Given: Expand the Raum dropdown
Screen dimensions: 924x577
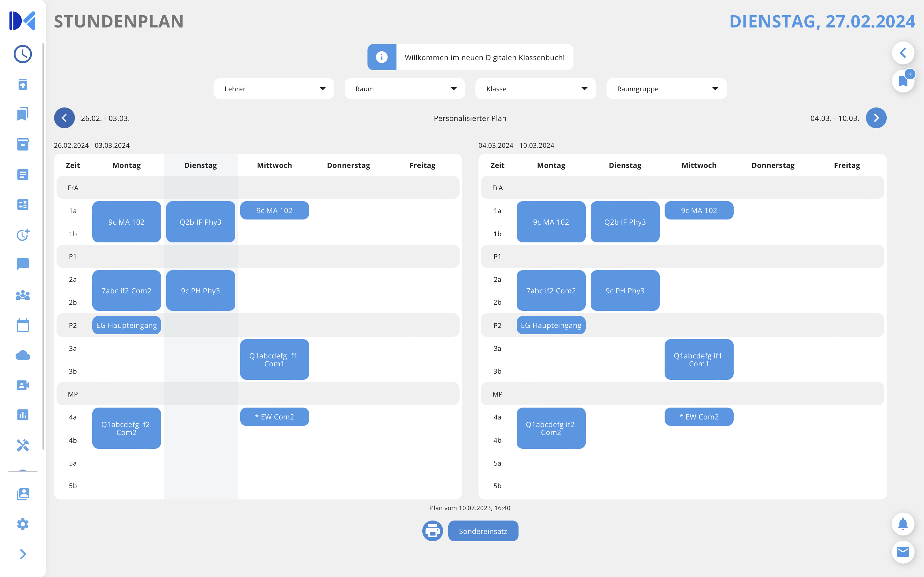Looking at the screenshot, I should [404, 89].
